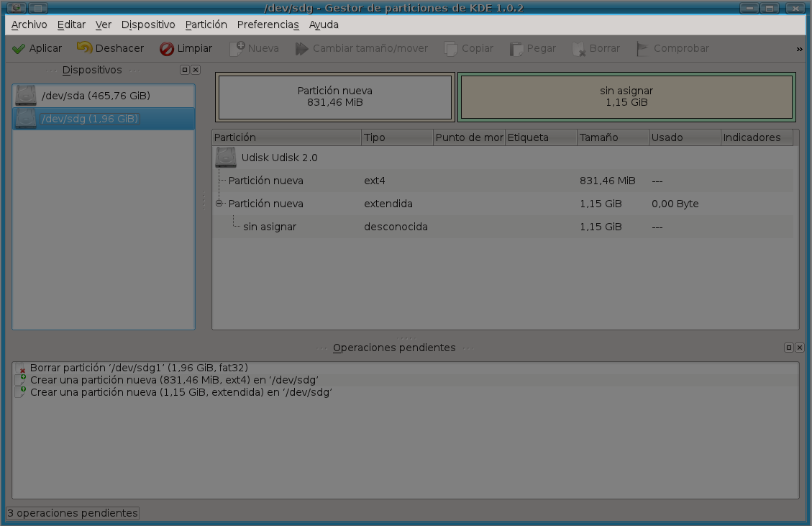Select the sin asignar partition block
Image resolution: width=812 pixels, height=526 pixels.
(x=626, y=96)
